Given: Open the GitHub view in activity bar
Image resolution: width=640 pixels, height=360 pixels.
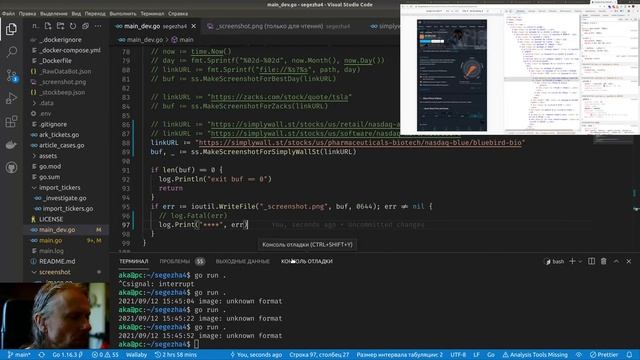Looking at the screenshot, I should (x=11, y=168).
